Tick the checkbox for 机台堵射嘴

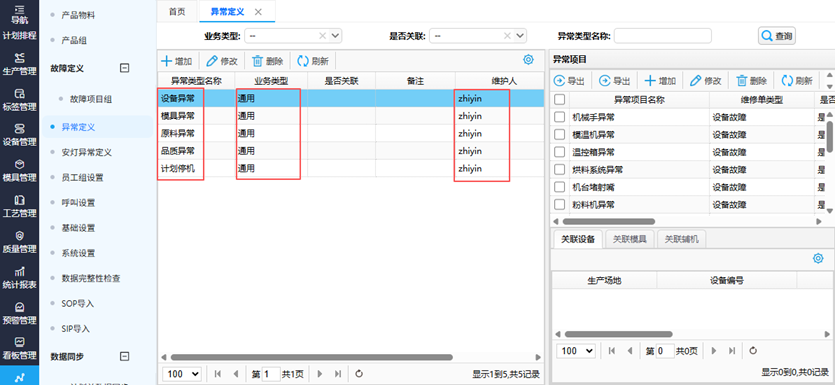click(559, 187)
